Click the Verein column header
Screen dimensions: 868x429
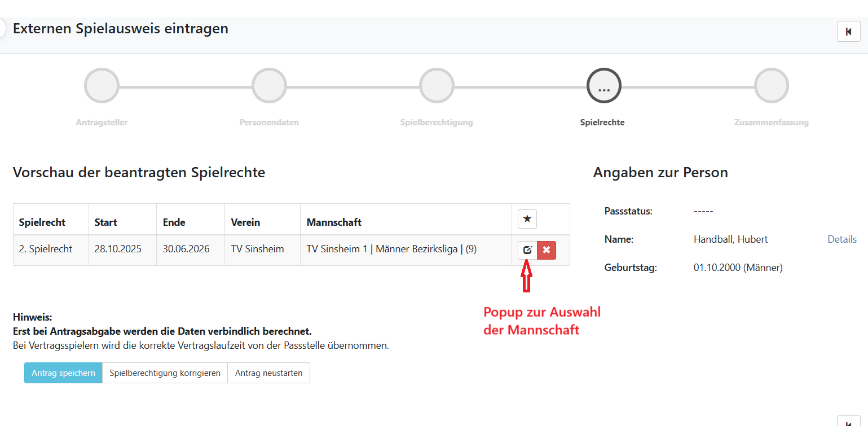point(245,222)
